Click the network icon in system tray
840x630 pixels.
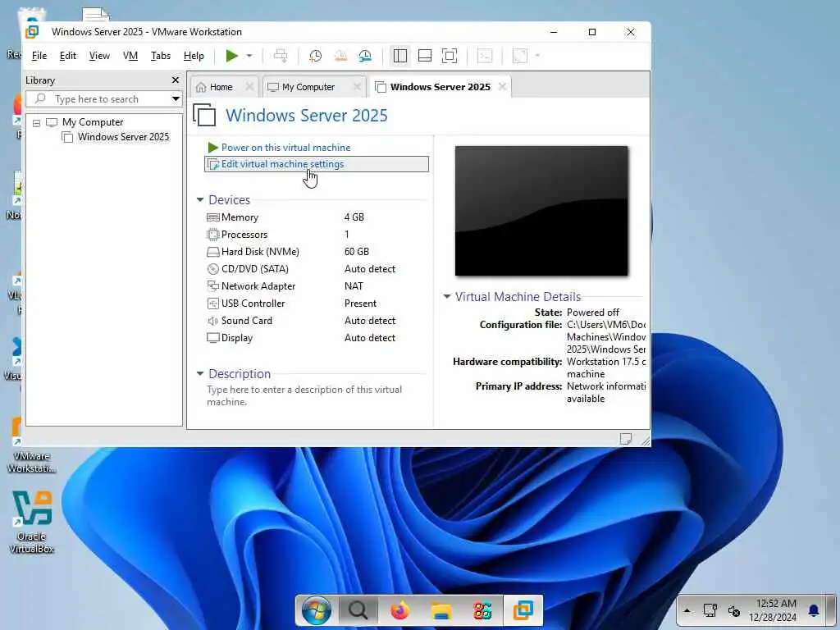(710, 610)
